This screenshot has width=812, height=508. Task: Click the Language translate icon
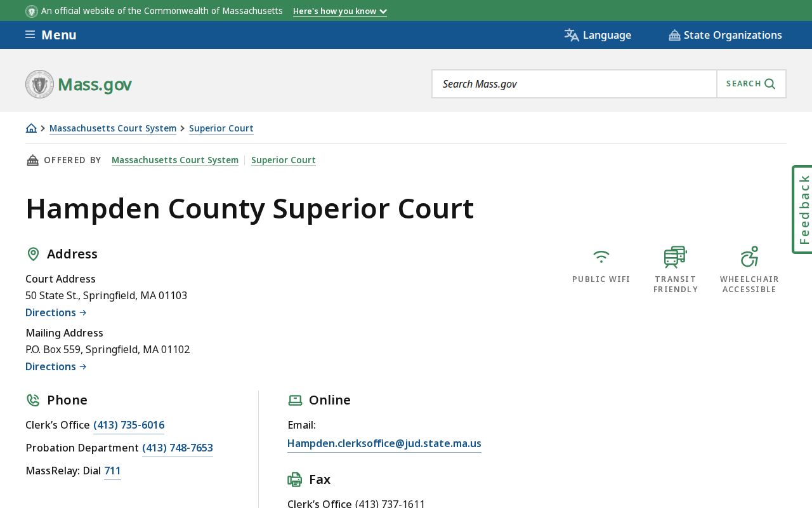(x=572, y=35)
